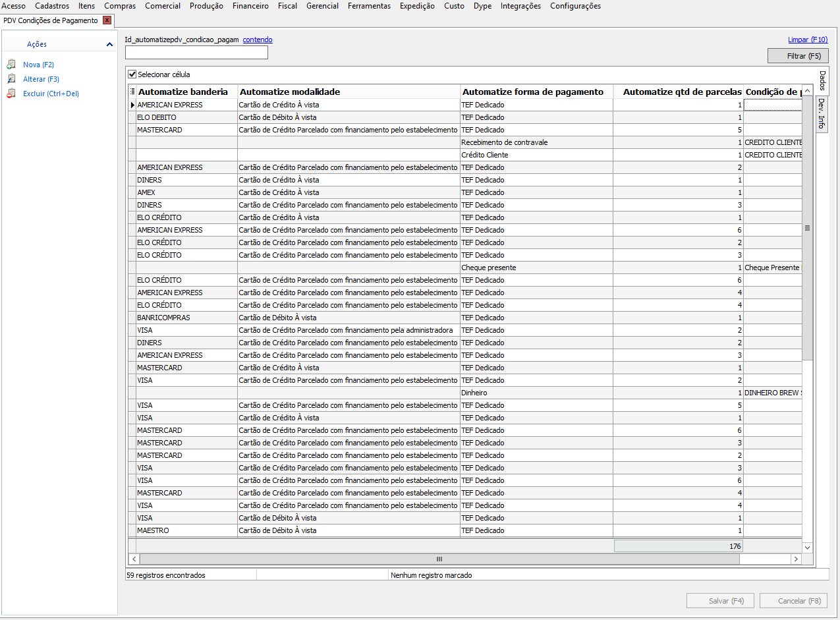Viewport: 840px width, 620px height.
Task: Open the Produção menu
Action: [x=206, y=6]
